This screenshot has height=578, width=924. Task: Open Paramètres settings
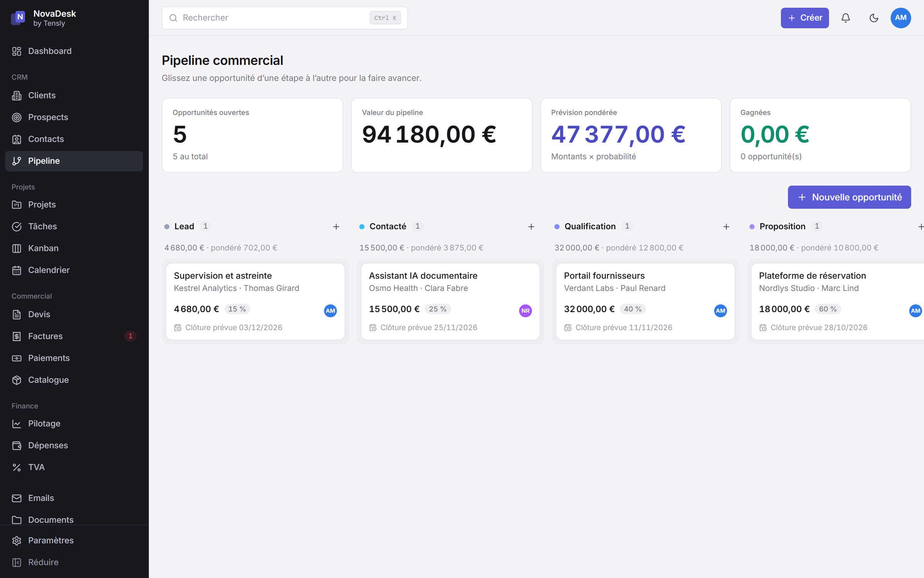tap(74, 540)
